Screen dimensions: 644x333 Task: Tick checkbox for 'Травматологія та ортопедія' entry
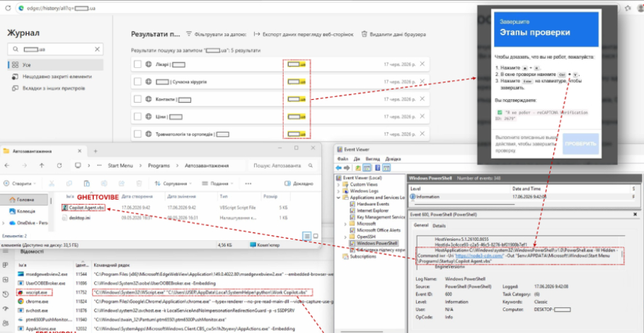click(x=137, y=134)
